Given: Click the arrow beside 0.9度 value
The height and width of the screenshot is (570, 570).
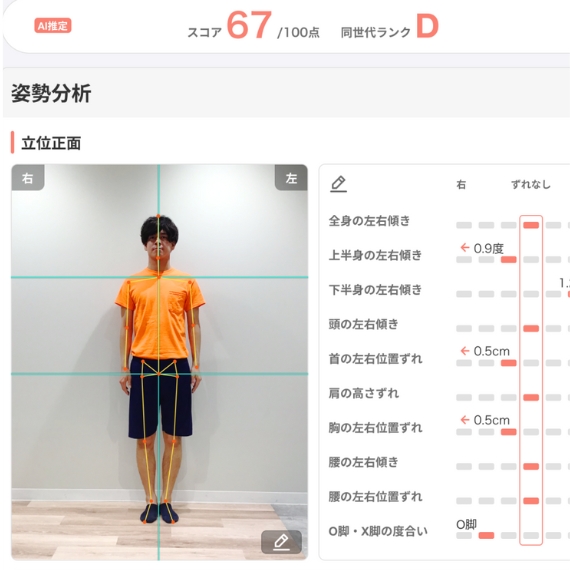Looking at the screenshot, I should pyautogui.click(x=465, y=248).
